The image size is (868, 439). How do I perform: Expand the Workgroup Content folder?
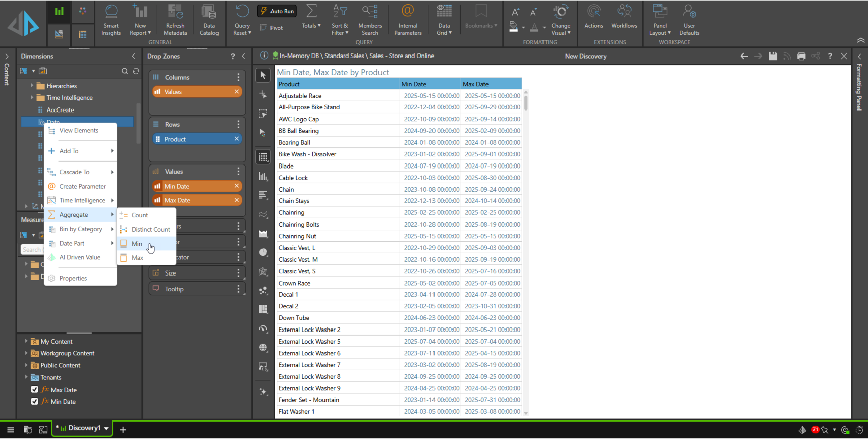pos(26,353)
